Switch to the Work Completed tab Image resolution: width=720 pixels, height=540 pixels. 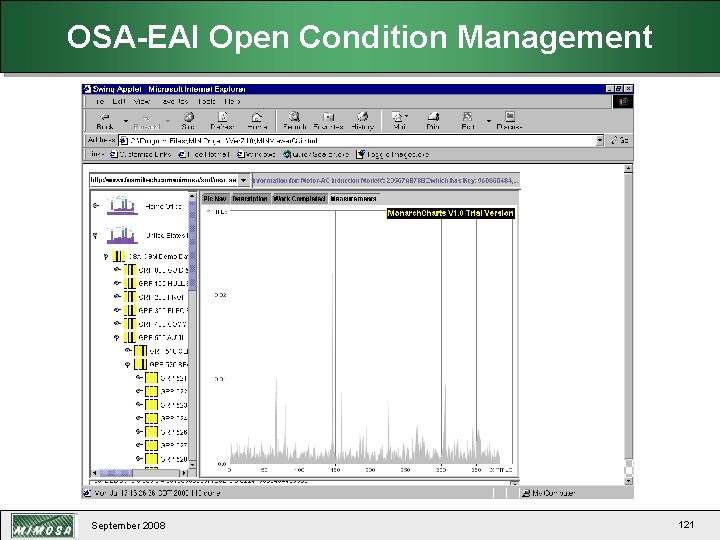point(299,198)
